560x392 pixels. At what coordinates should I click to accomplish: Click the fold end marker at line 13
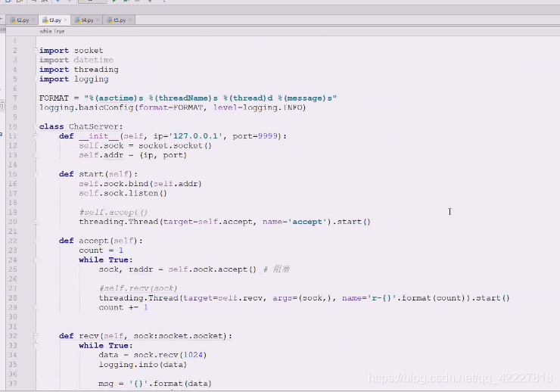(x=36, y=155)
